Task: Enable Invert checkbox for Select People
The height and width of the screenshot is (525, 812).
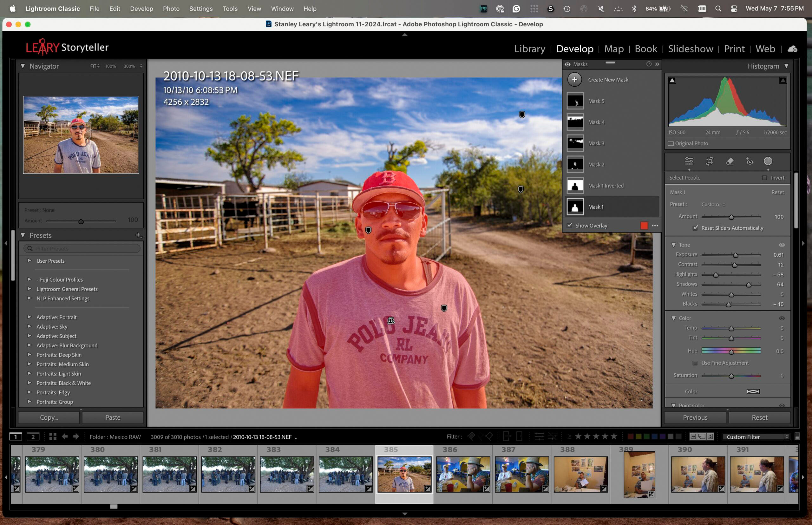Action: click(765, 178)
